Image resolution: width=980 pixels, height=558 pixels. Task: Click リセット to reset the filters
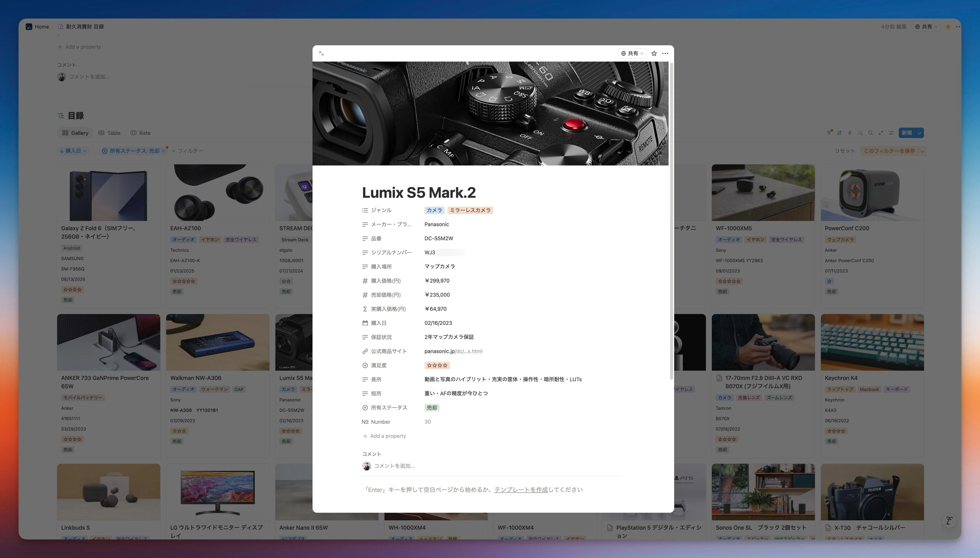coord(845,151)
